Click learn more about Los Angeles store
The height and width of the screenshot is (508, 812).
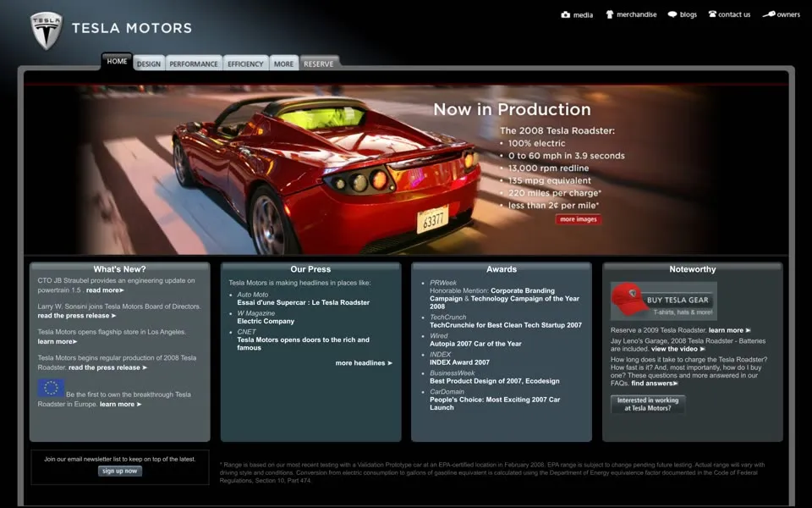[57, 341]
